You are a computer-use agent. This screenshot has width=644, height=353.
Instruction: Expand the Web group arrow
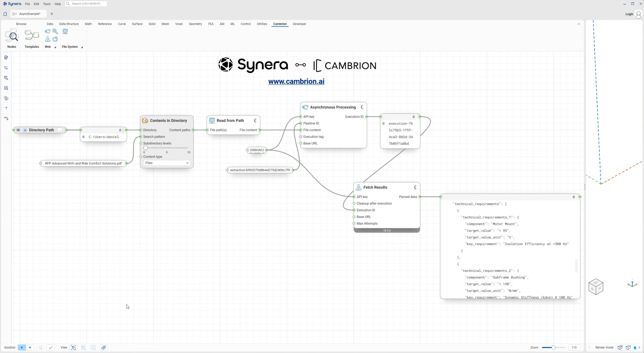[x=55, y=47]
